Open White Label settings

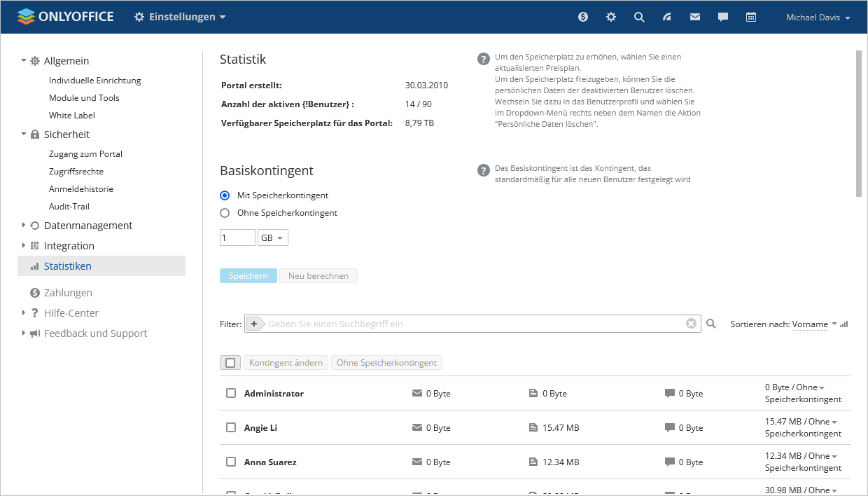click(x=72, y=116)
